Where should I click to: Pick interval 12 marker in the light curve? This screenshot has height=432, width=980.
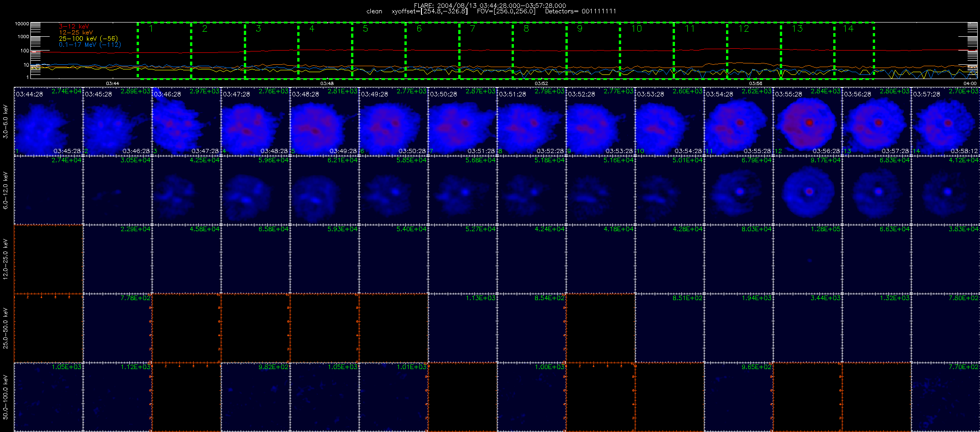744,28
